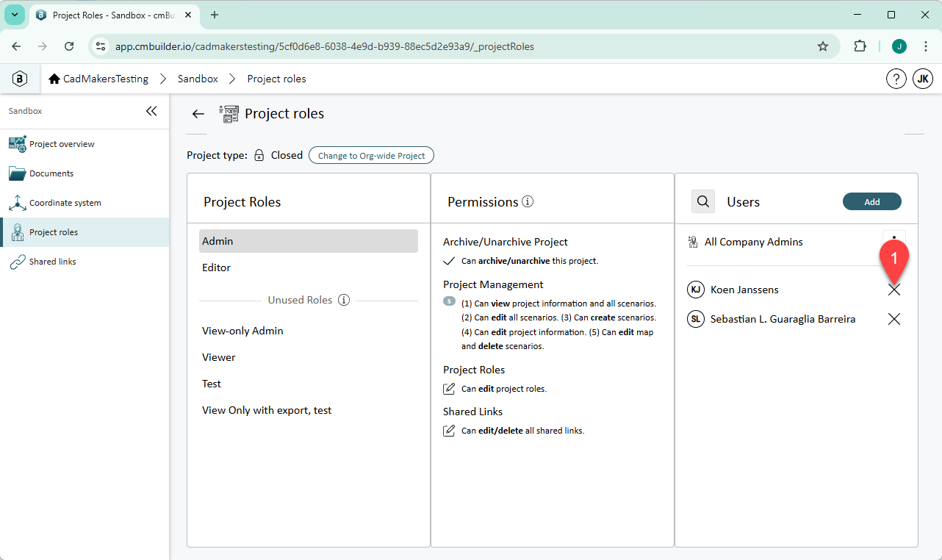Close the Project Roles browser tab

point(187,15)
